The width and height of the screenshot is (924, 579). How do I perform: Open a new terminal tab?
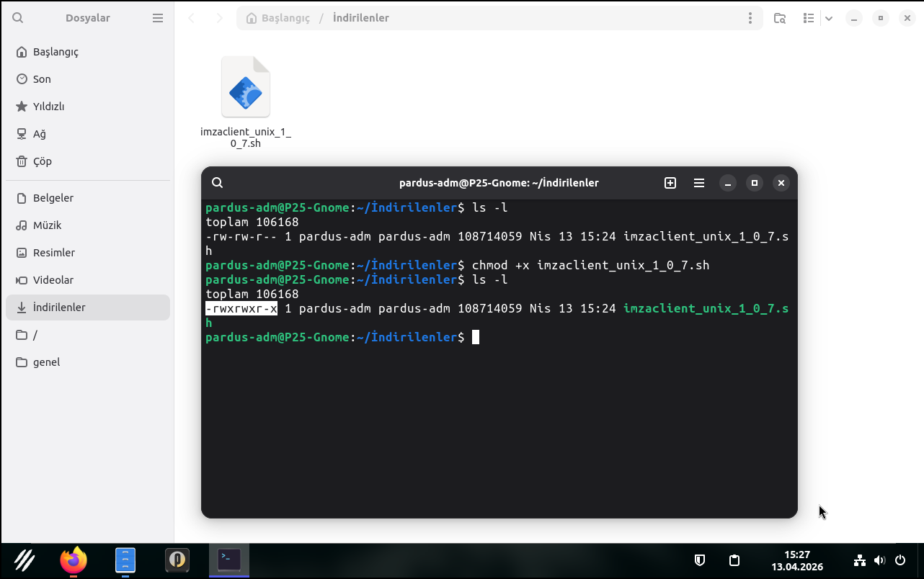[670, 183]
